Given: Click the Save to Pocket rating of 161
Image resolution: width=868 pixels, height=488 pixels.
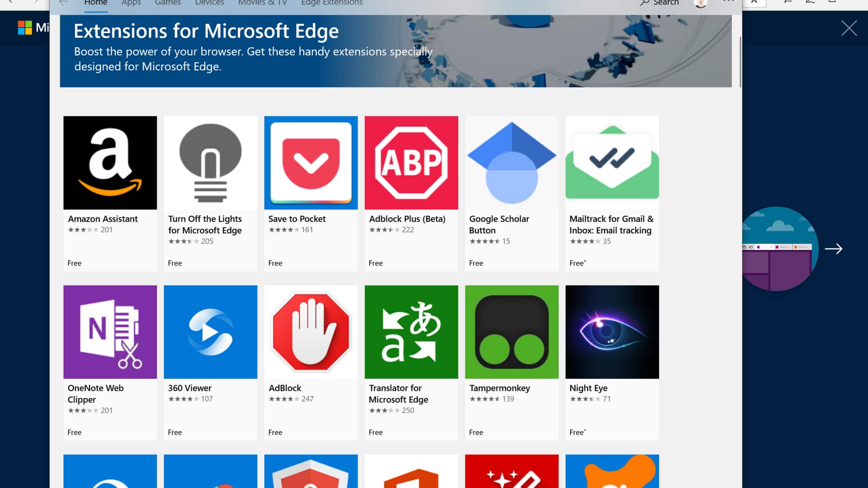Looking at the screenshot, I should coord(291,230).
